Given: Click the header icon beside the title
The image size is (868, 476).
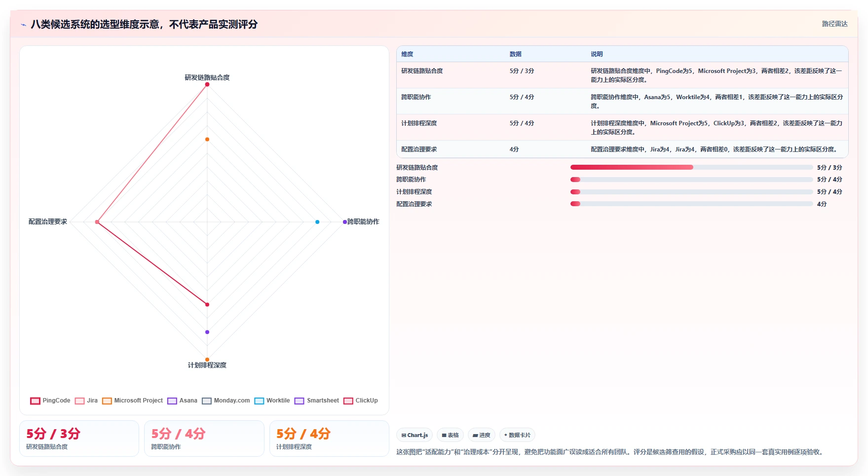Looking at the screenshot, I should (23, 25).
